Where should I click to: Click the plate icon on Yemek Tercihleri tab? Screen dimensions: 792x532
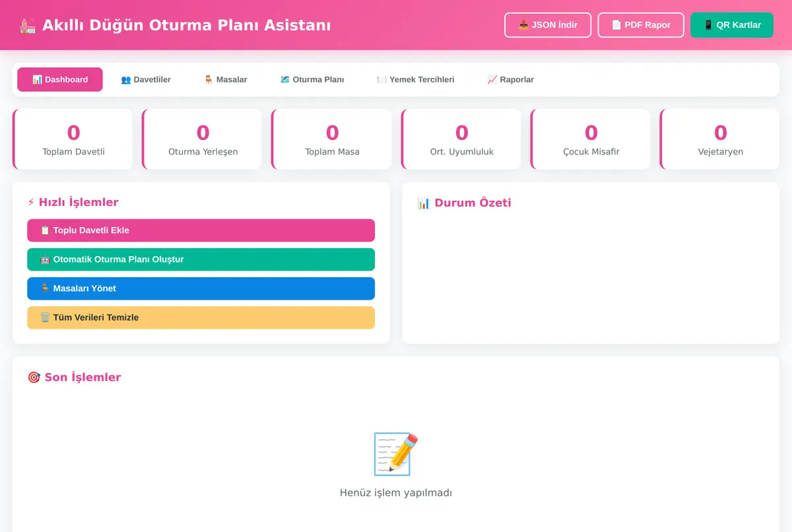point(381,79)
